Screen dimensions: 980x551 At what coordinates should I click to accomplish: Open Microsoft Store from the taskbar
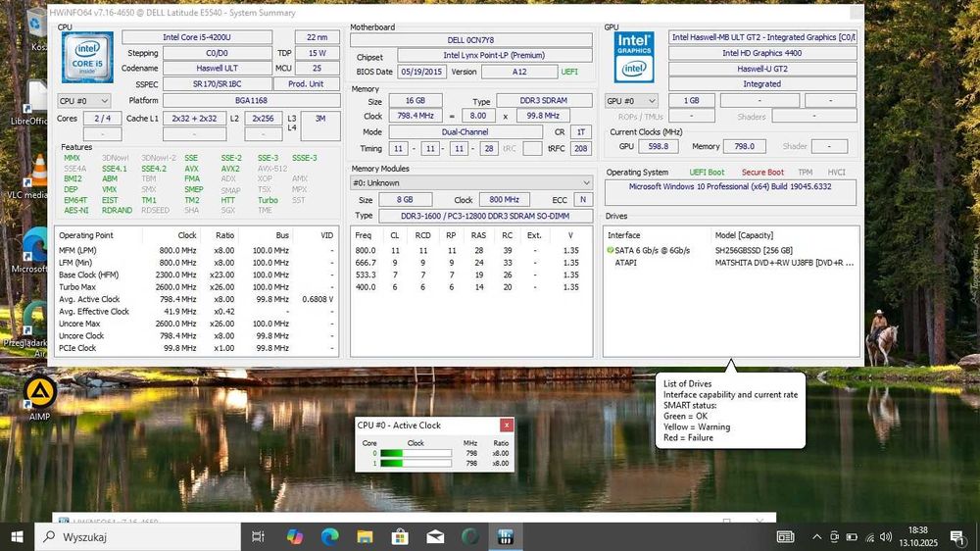[x=400, y=536]
